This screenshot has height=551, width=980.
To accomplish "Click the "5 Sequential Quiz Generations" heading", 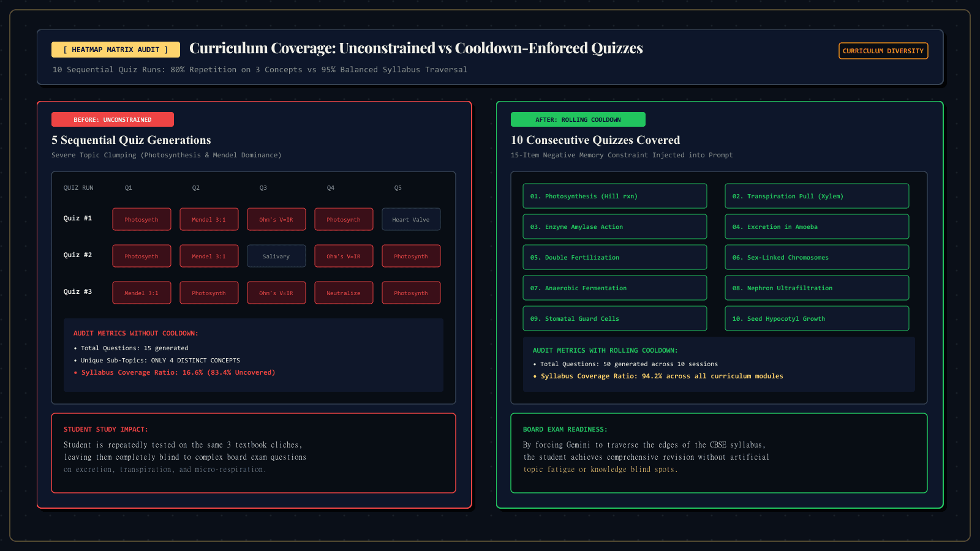I will pyautogui.click(x=131, y=140).
